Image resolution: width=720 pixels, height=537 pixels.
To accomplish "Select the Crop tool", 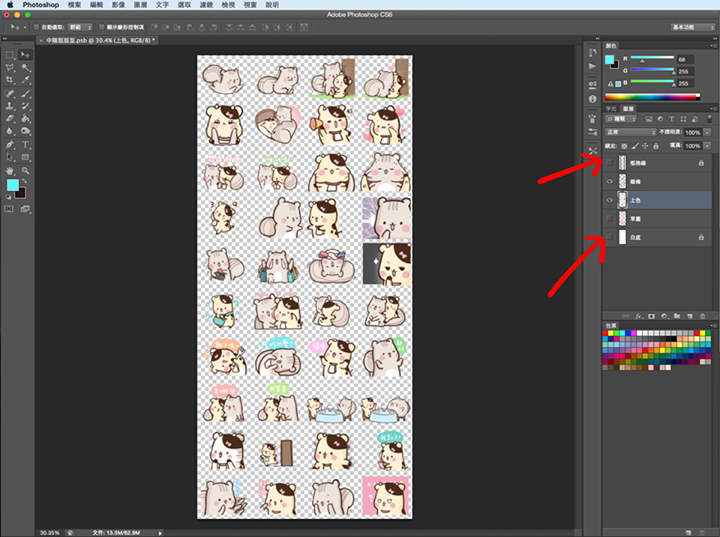I will (x=10, y=80).
